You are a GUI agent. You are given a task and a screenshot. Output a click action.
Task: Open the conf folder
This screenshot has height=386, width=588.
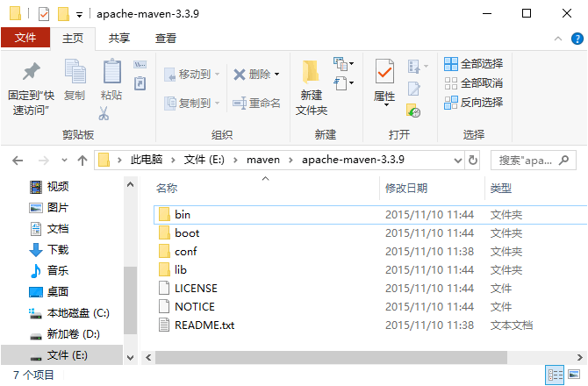(185, 252)
